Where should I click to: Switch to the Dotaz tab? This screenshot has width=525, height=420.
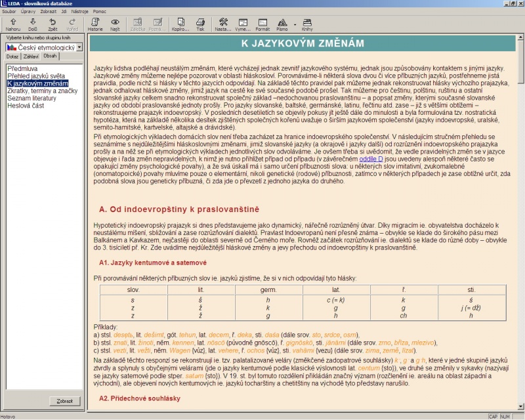pos(12,56)
